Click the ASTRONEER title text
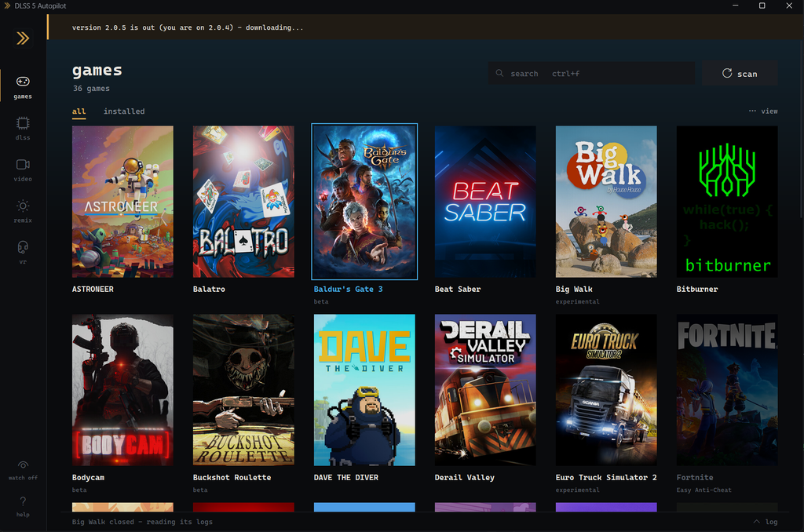Viewport: 804px width, 532px height. 93,289
